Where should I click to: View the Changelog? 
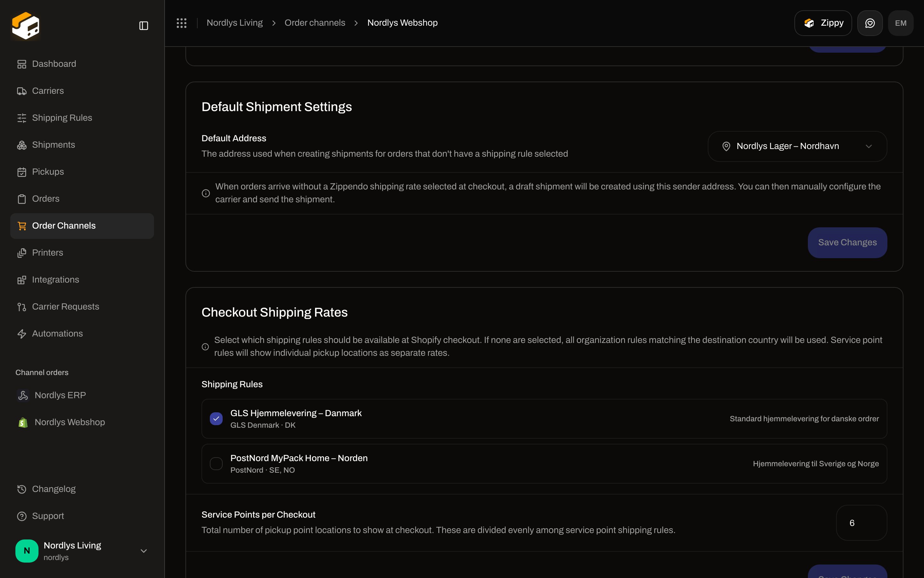[82, 489]
